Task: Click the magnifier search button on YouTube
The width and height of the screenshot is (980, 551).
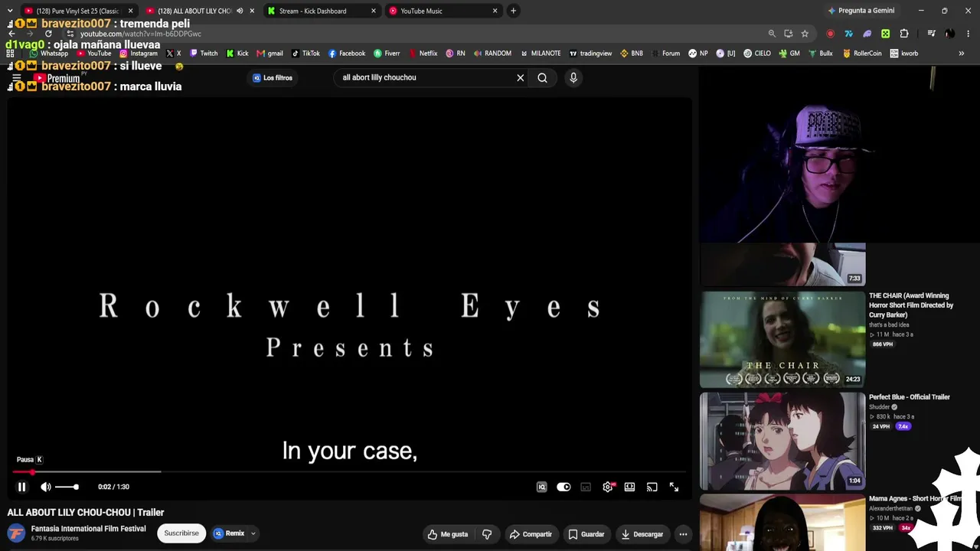Action: (542, 77)
